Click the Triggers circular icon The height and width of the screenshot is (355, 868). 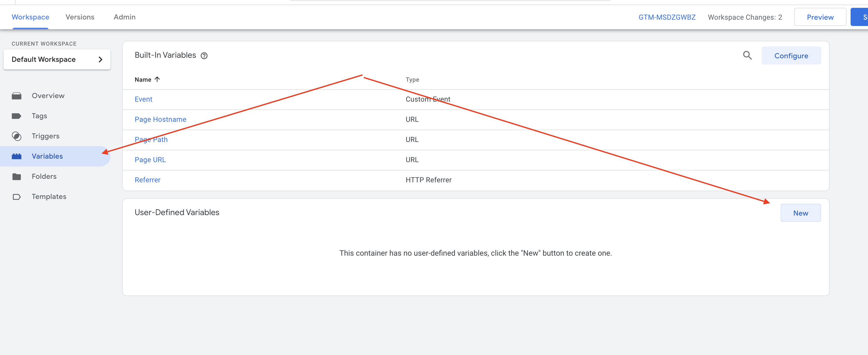pos(16,136)
